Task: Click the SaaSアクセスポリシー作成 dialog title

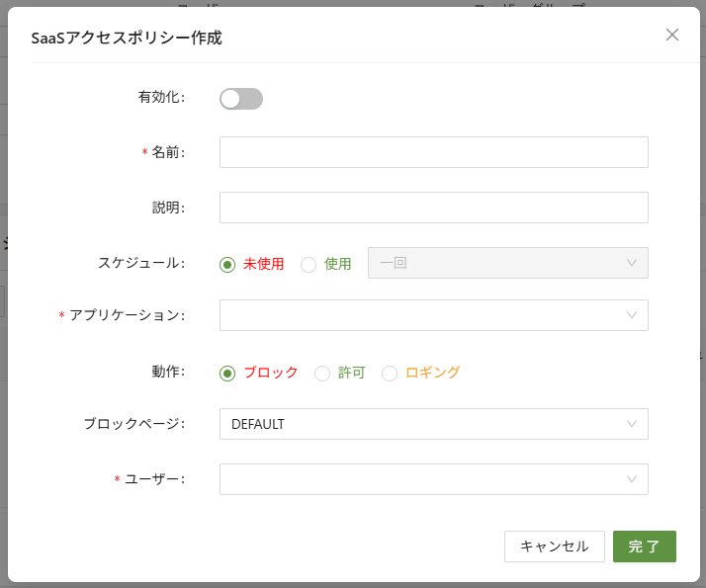Action: [127, 38]
